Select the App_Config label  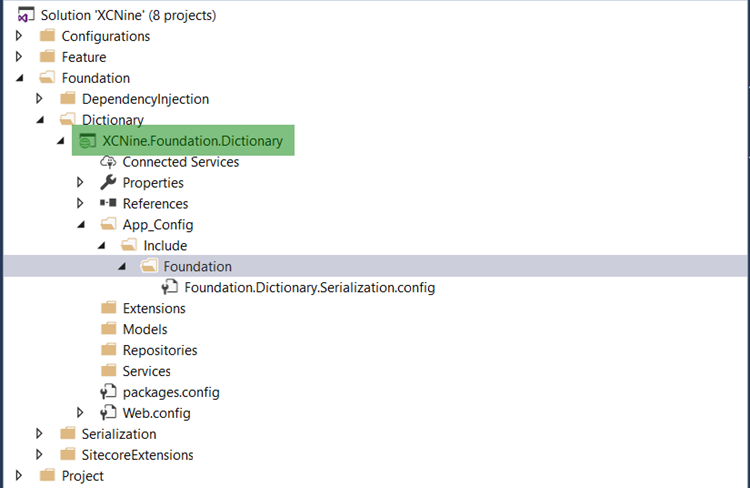tap(158, 225)
